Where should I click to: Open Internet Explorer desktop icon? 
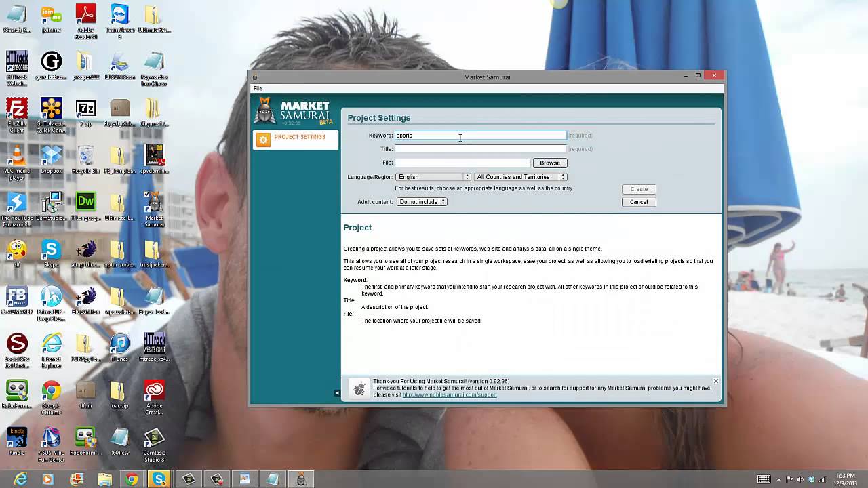pos(52,350)
